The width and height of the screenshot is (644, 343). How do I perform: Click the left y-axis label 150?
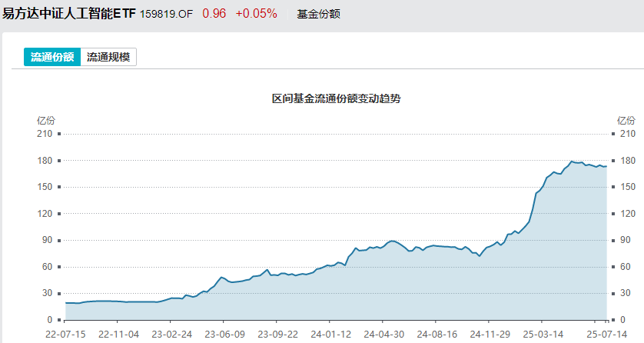coord(45,187)
